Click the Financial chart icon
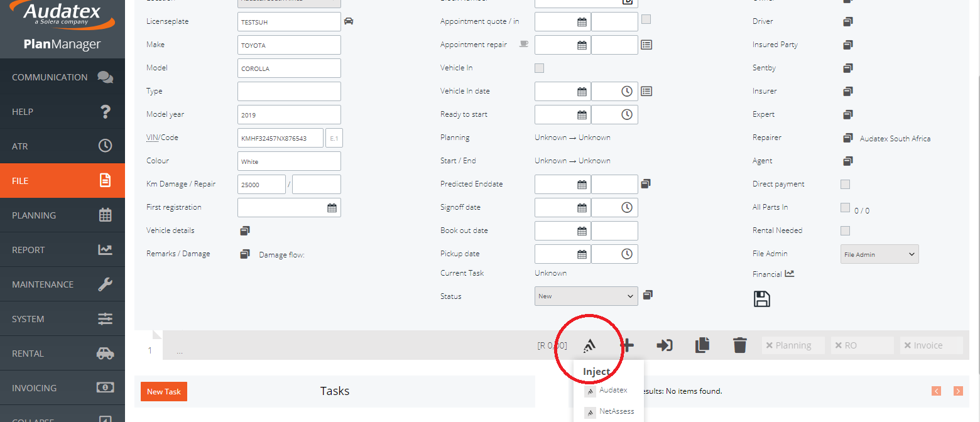Viewport: 980px width, 422px height. (790, 274)
